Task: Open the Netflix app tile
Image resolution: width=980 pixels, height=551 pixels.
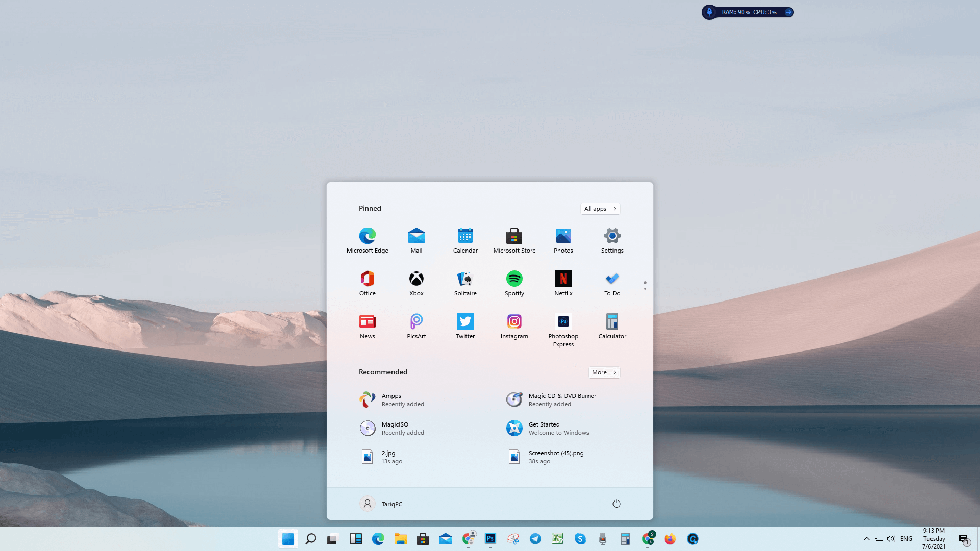Action: click(563, 282)
